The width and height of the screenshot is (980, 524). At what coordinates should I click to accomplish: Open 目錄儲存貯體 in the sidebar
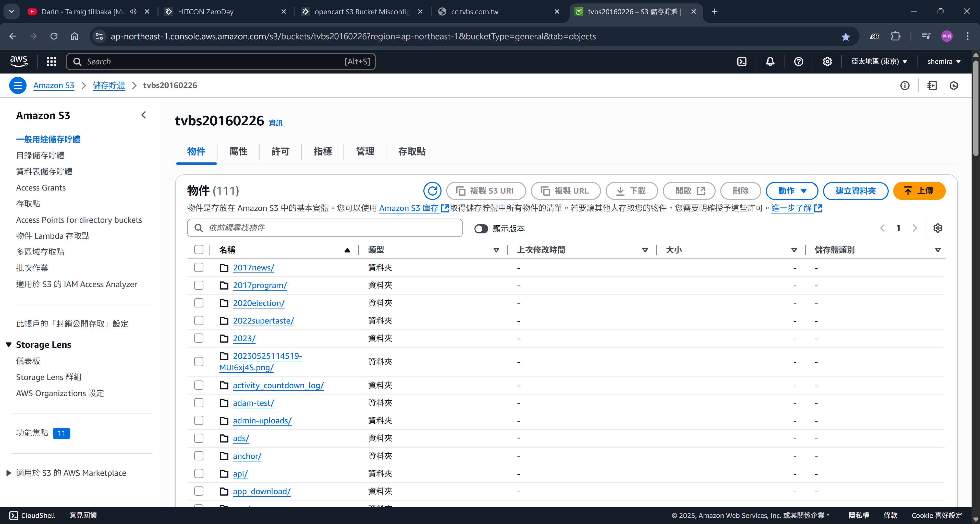pos(40,155)
